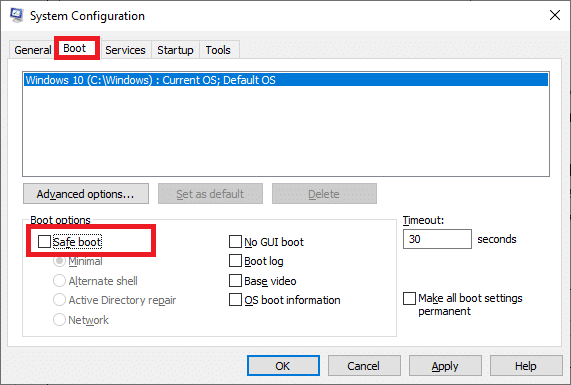Close the System Configuration window
Screen dimensions: 571x385
(x=555, y=15)
